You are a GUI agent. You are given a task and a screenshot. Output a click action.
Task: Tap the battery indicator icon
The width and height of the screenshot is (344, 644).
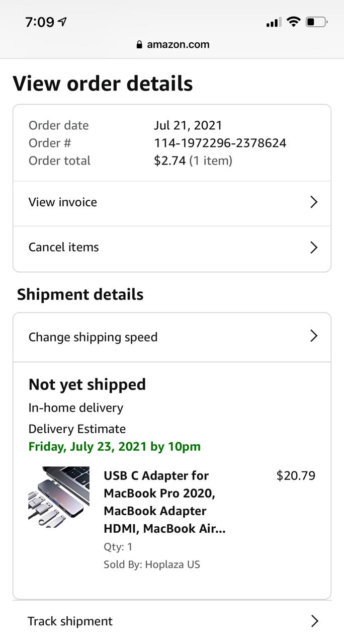317,22
